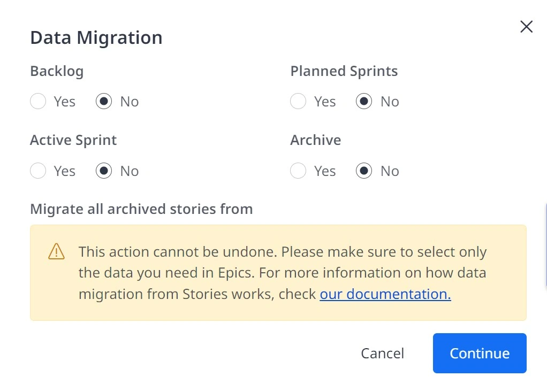Viewport: 547px width, 392px height.
Task: Close the Data Migration dialog
Action: click(x=526, y=27)
